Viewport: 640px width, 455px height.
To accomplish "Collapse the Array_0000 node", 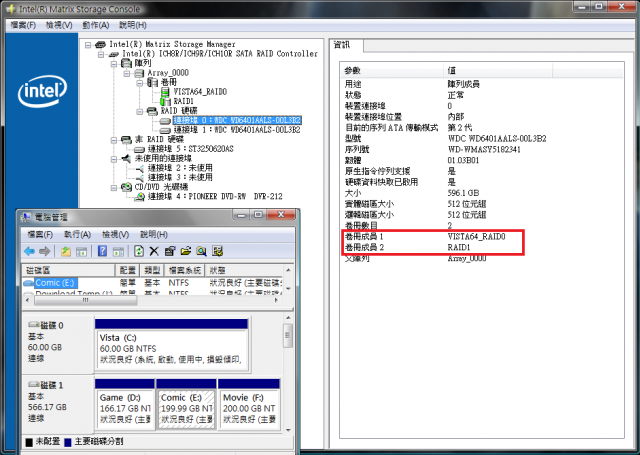I will [127, 73].
